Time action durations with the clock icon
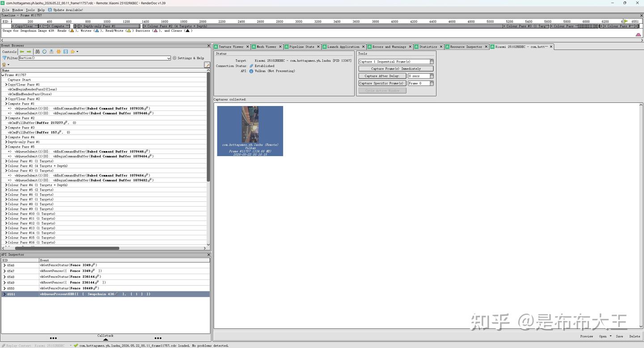This screenshot has width=644, height=348. tap(44, 52)
